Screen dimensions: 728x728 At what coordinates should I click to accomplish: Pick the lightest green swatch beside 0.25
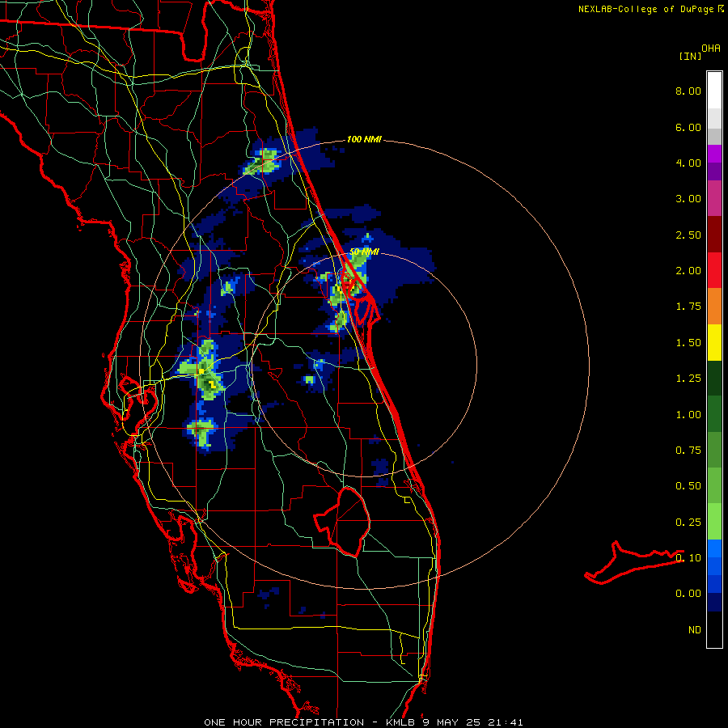click(x=714, y=522)
